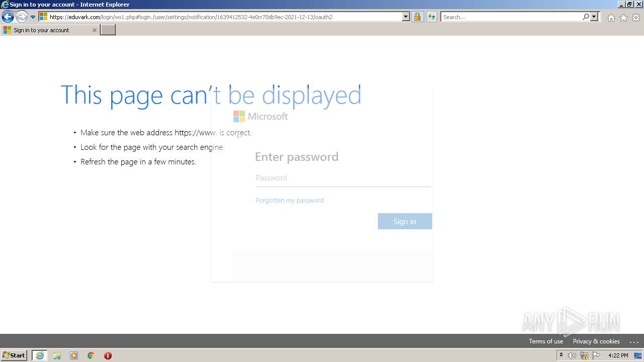Launch Chrome from the taskbar
Image resolution: width=644 pixels, height=362 pixels.
tap(91, 355)
